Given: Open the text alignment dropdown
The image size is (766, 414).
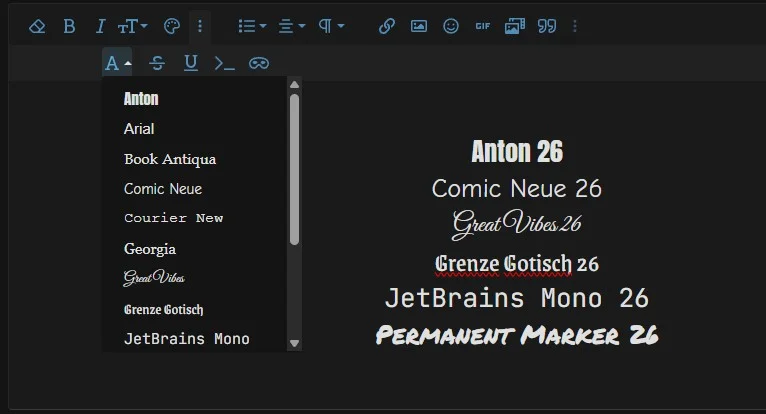Looking at the screenshot, I should 292,26.
